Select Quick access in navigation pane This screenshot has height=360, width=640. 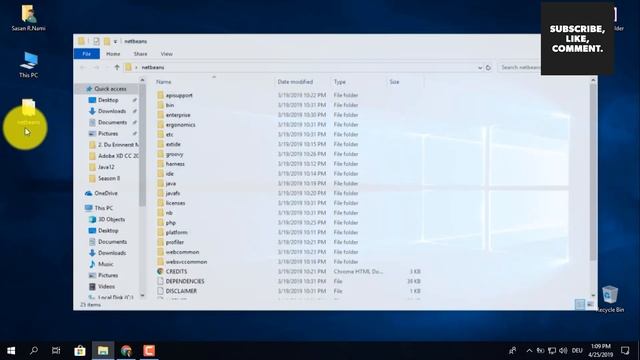pos(110,89)
